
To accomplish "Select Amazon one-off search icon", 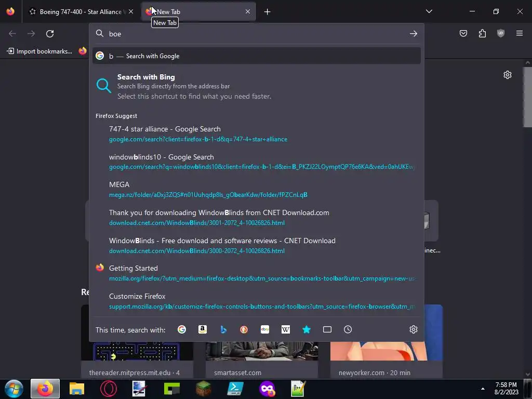I will click(x=203, y=329).
